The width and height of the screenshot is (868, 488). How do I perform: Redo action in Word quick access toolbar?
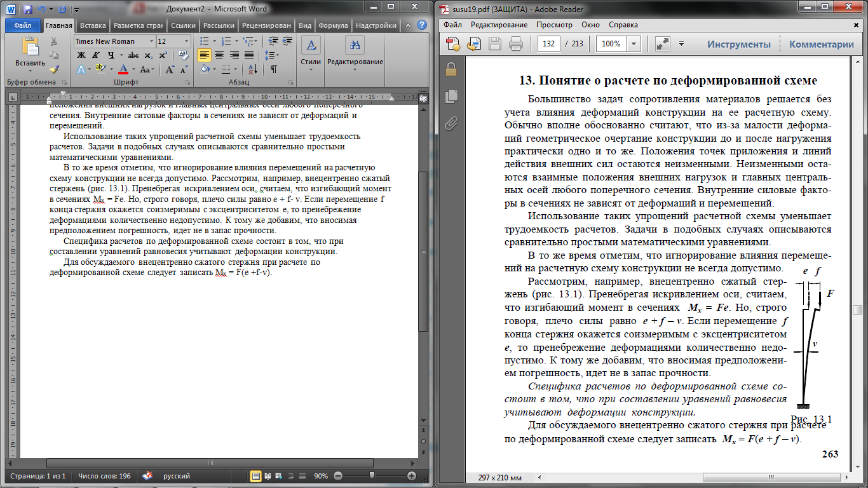tap(62, 10)
